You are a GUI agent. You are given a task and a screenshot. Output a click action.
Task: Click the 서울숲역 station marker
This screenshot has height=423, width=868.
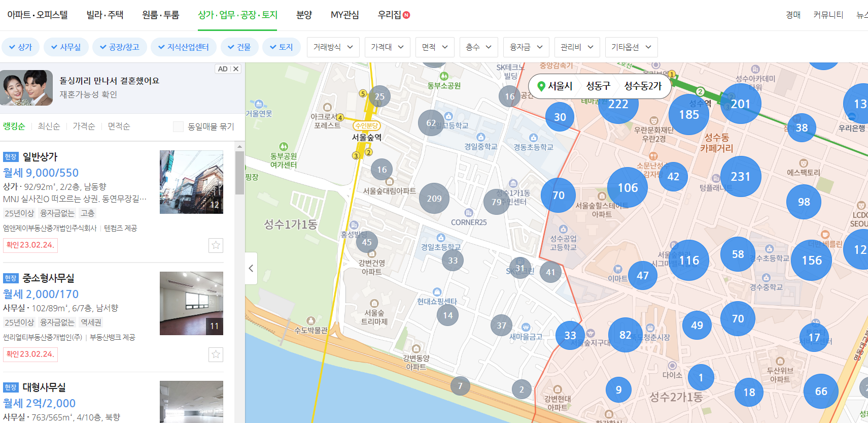point(367,137)
